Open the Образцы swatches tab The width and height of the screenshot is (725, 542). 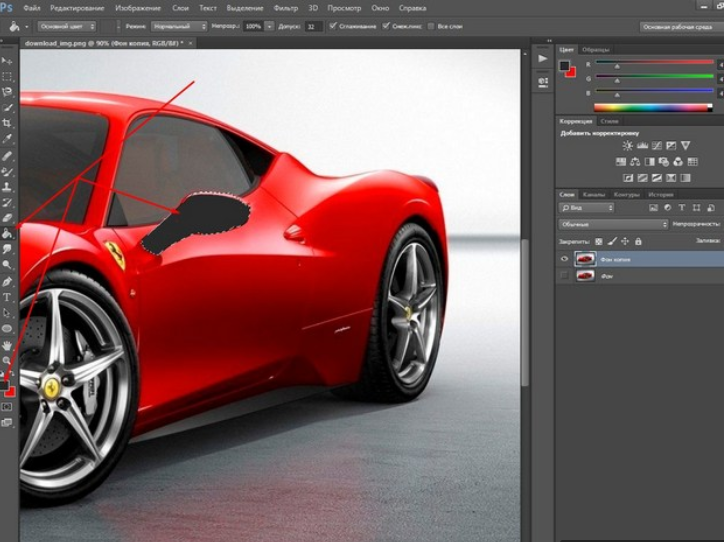click(x=596, y=49)
